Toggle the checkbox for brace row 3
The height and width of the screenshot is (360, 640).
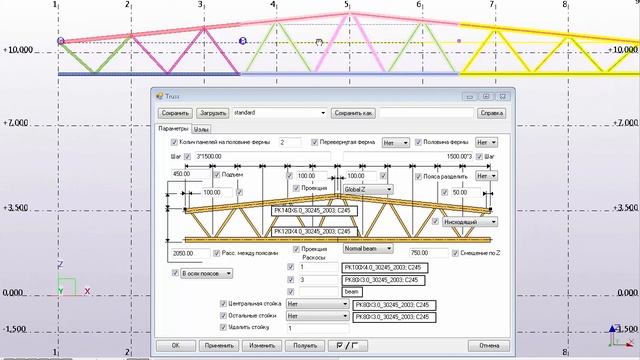click(291, 280)
